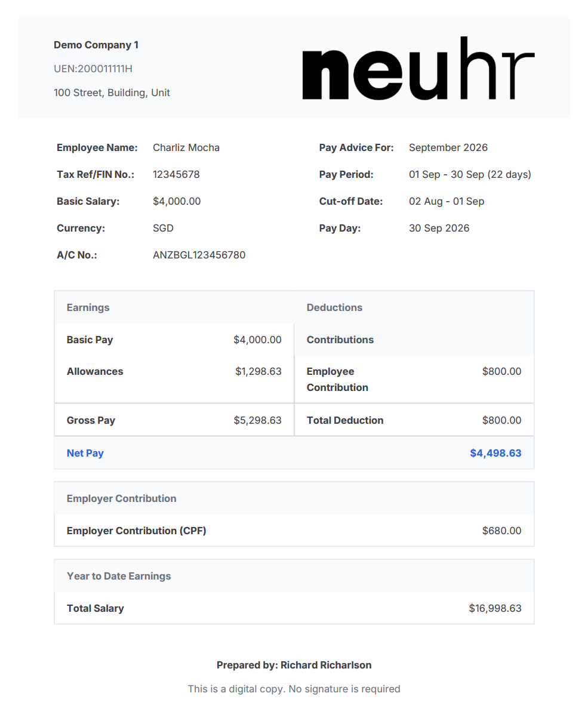
Task: Click the 'Currency:' label
Action: [x=81, y=228]
